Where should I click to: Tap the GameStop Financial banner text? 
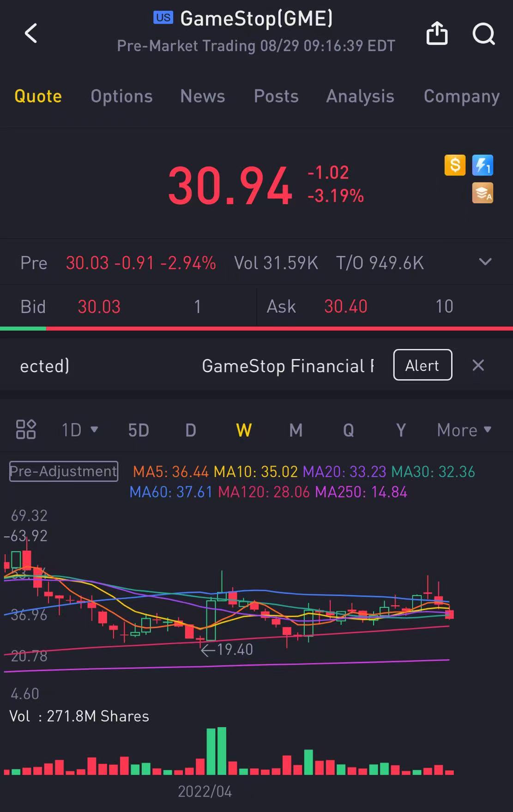point(288,366)
